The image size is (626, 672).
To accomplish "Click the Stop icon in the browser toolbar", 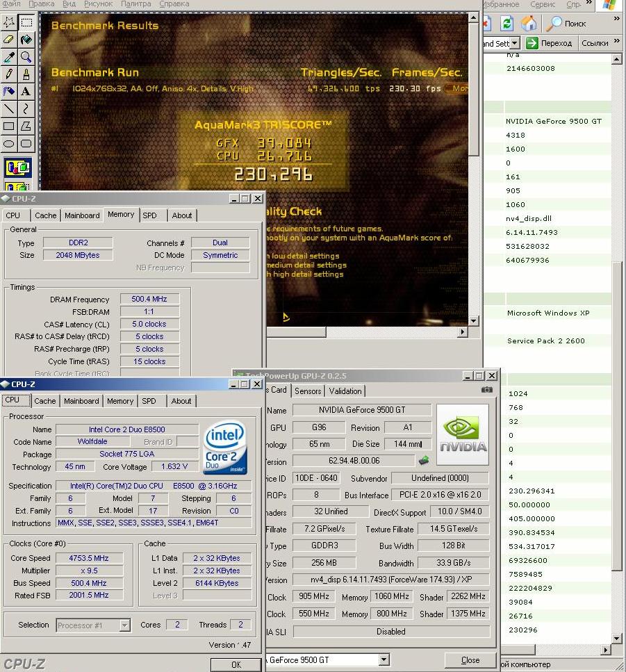I will click(x=487, y=23).
